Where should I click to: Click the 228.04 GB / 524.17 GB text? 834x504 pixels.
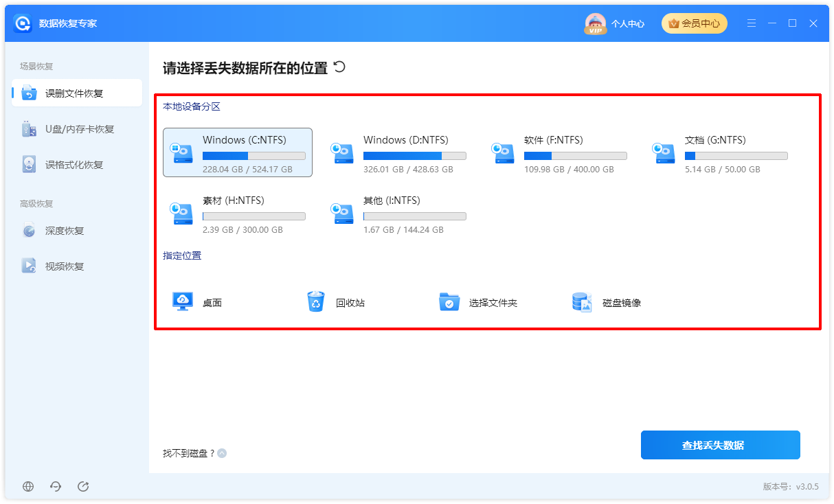[x=247, y=170]
